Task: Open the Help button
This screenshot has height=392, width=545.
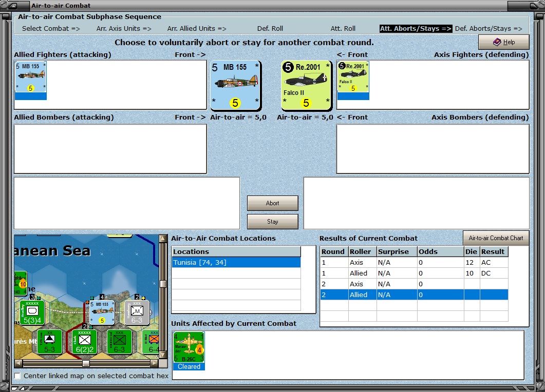Action: [x=503, y=42]
